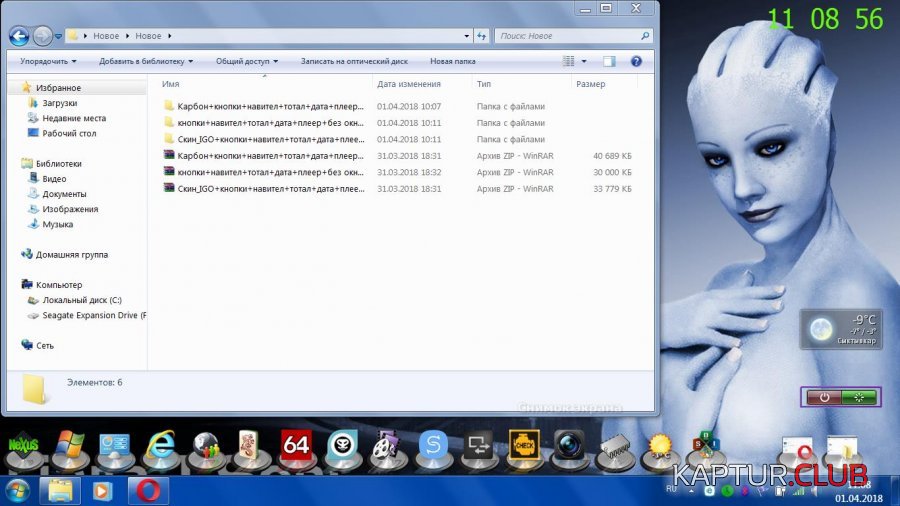Open Рабочий стол in the sidebar
Image resolution: width=900 pixels, height=506 pixels.
coord(69,133)
